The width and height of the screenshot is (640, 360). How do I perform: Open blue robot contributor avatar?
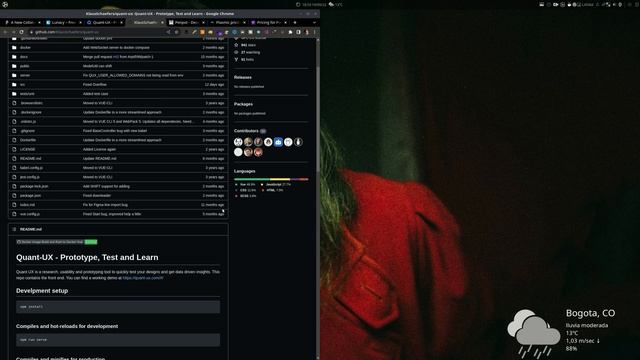278,142
